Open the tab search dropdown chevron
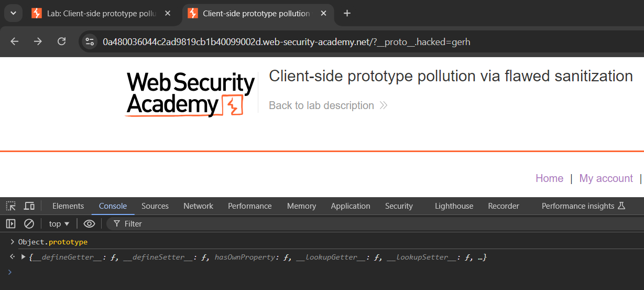Image resolution: width=644 pixels, height=290 pixels. click(x=13, y=14)
